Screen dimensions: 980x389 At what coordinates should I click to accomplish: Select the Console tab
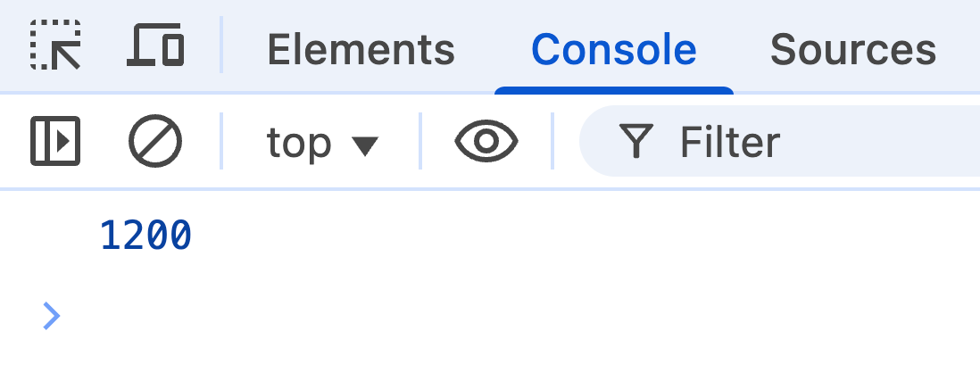pyautogui.click(x=613, y=50)
